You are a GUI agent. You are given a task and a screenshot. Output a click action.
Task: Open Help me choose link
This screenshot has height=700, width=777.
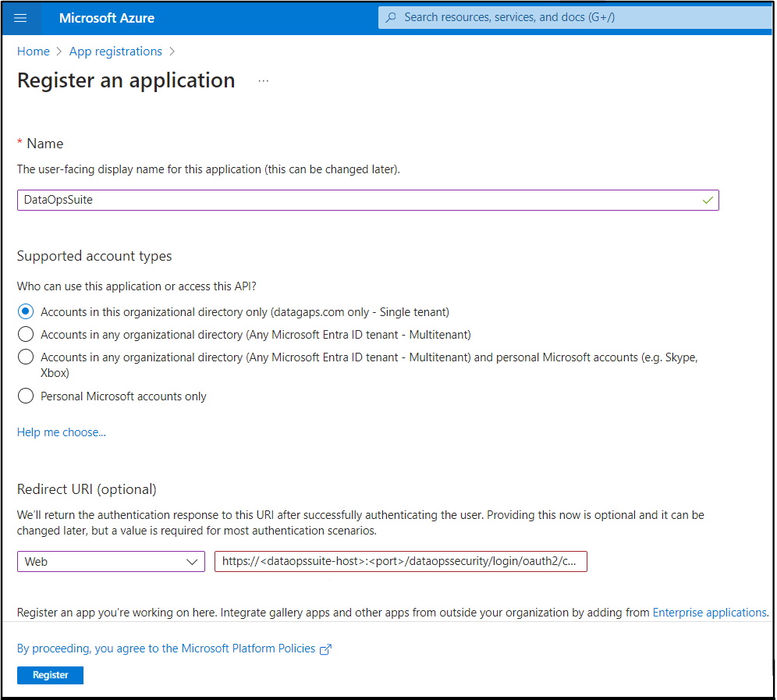coord(62,432)
